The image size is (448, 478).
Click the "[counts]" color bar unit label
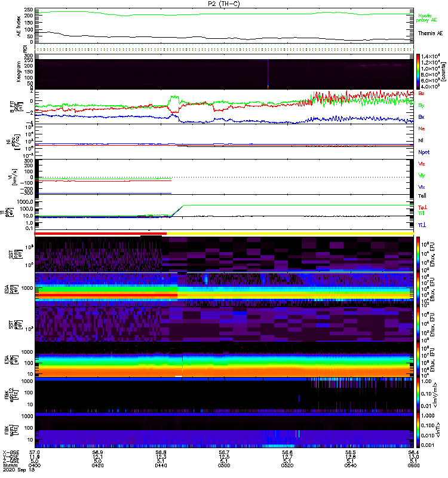coord(444,72)
